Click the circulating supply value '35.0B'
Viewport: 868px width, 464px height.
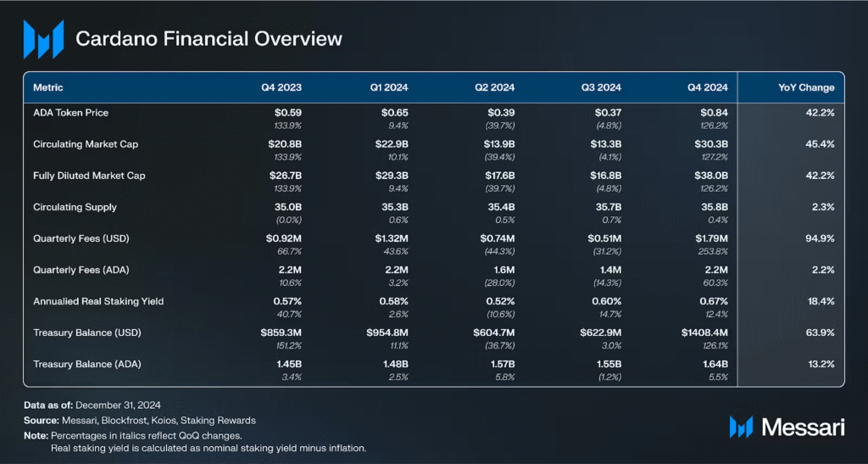coord(288,207)
